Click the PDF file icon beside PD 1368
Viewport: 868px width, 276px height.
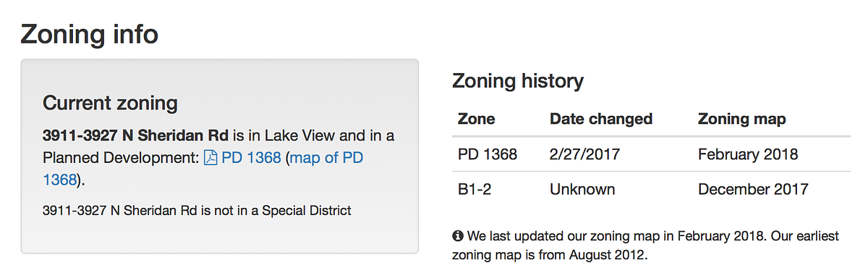(210, 157)
